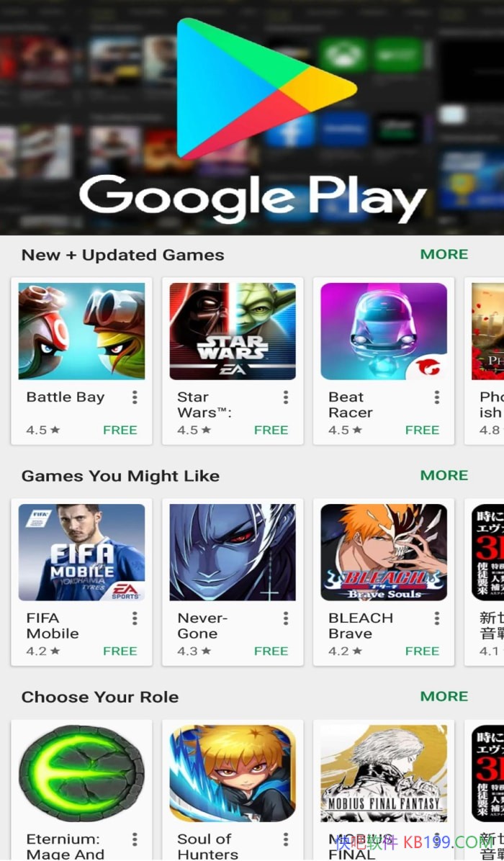The image size is (504, 861).
Task: Tap the FREE label under Battle Bay
Action: click(x=120, y=430)
